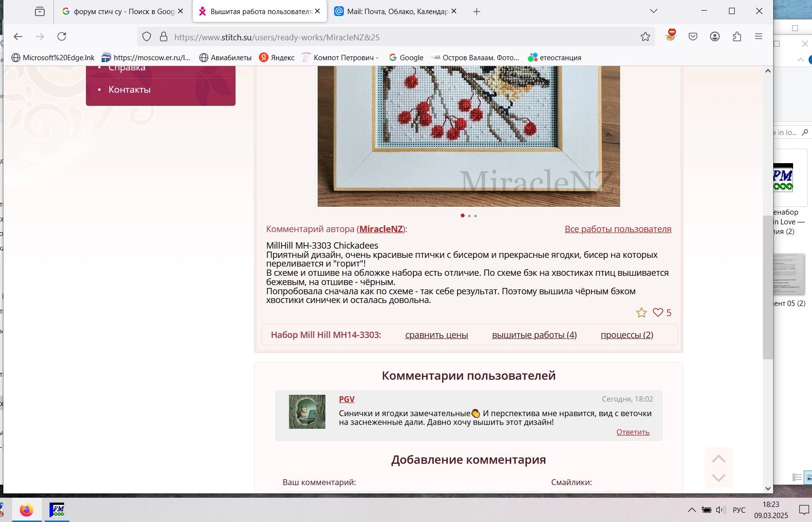
Task: Click the shield tracking protection icon
Action: [147, 36]
